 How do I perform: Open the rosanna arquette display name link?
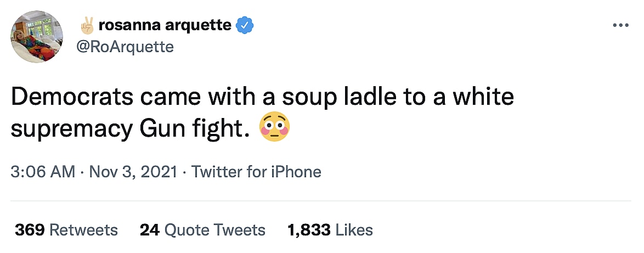[x=165, y=25]
